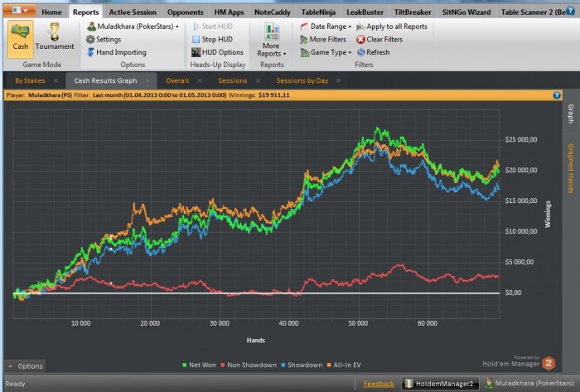Viewport: 580px width, 392px height.
Task: Toggle All-In EV legend series
Action: 344,365
